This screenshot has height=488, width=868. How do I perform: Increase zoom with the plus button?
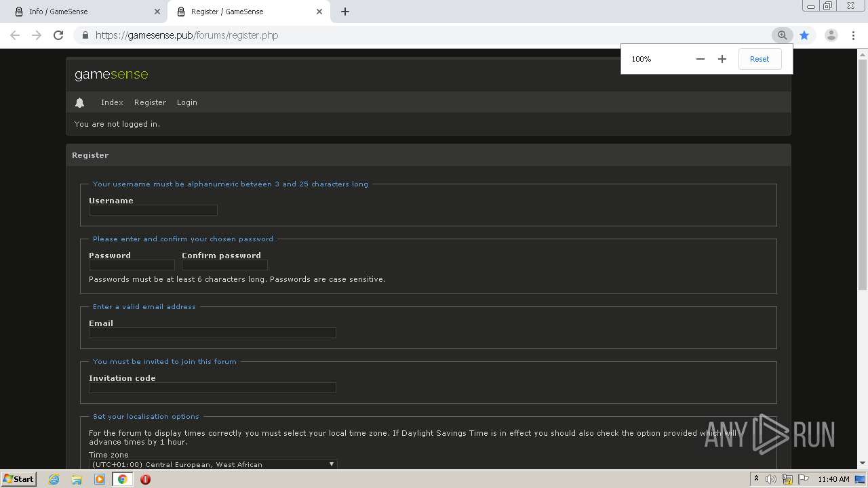tap(722, 59)
